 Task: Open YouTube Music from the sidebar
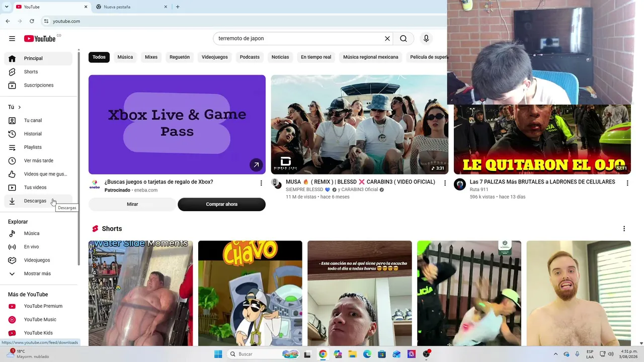pos(38,320)
